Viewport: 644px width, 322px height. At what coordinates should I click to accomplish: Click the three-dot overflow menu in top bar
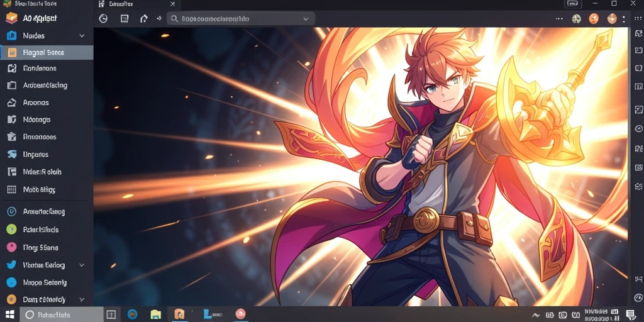point(559,18)
